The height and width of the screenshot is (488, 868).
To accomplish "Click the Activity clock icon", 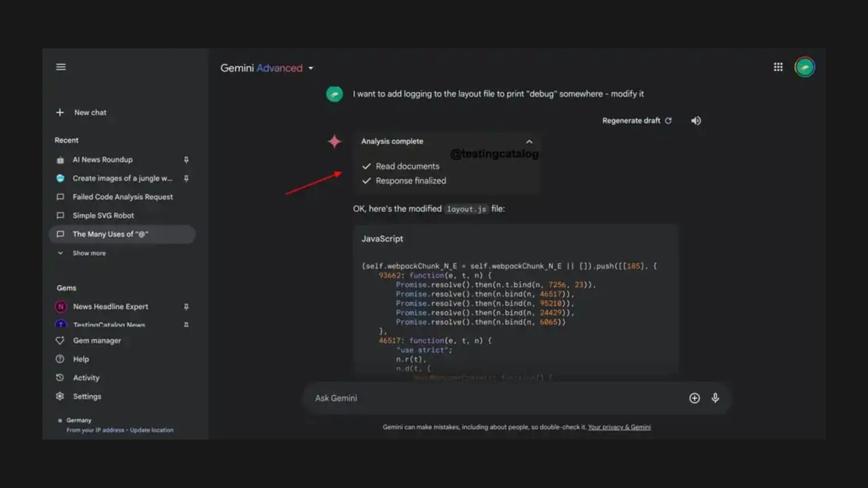I will 60,378.
